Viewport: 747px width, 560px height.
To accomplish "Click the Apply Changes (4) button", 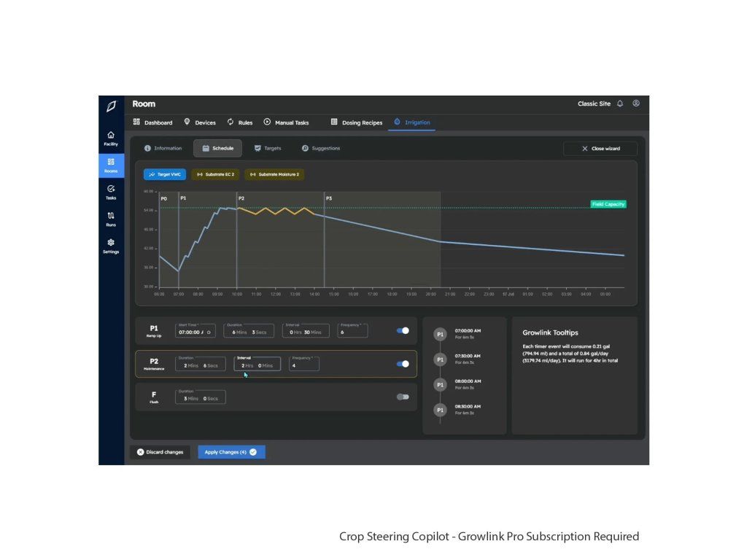I will tap(231, 452).
